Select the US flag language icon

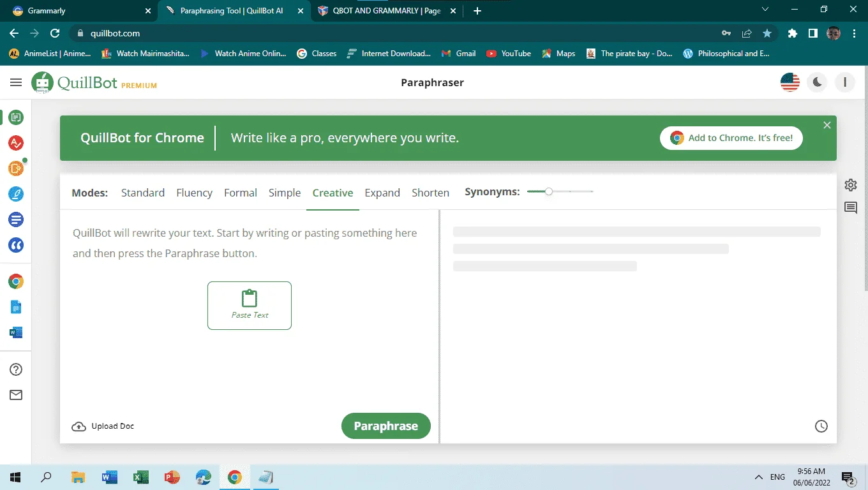tap(790, 82)
